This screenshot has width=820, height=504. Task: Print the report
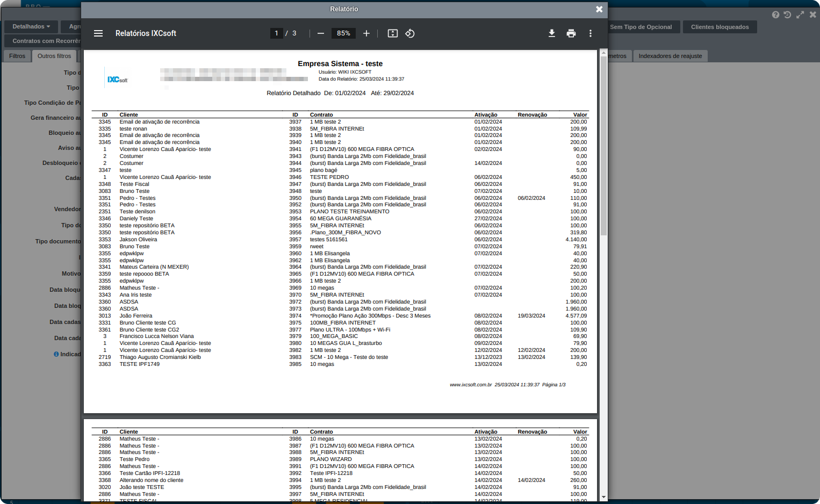[x=571, y=33]
